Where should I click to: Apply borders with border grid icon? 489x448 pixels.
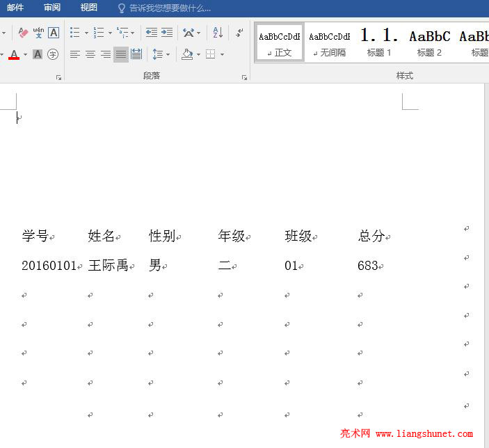tap(211, 54)
